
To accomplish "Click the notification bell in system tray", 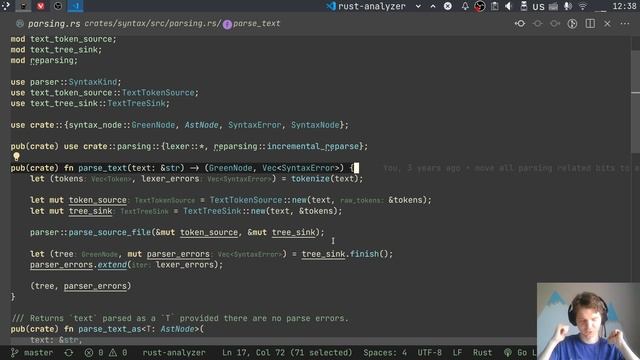I will (465, 6).
